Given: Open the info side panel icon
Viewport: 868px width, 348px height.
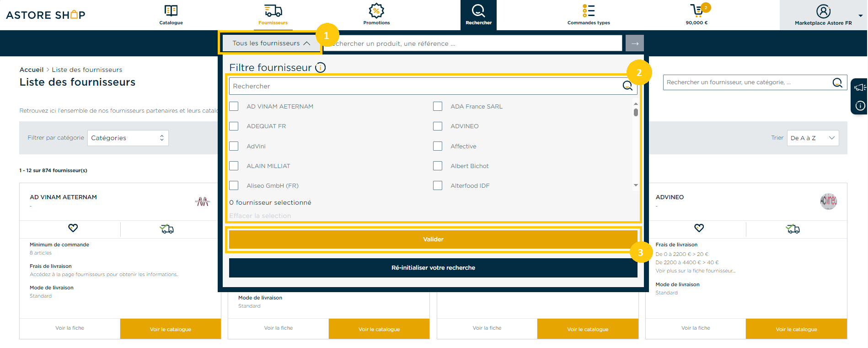Looking at the screenshot, I should pos(860,106).
